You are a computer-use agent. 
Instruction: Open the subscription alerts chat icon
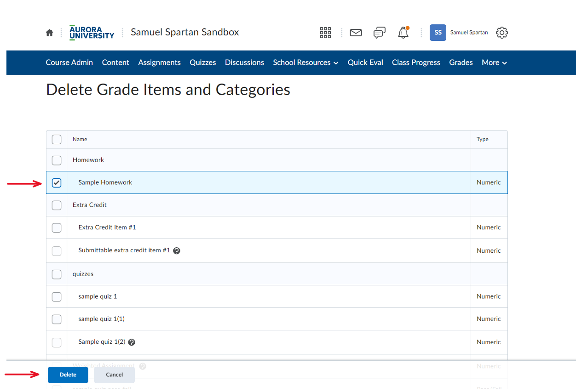380,33
